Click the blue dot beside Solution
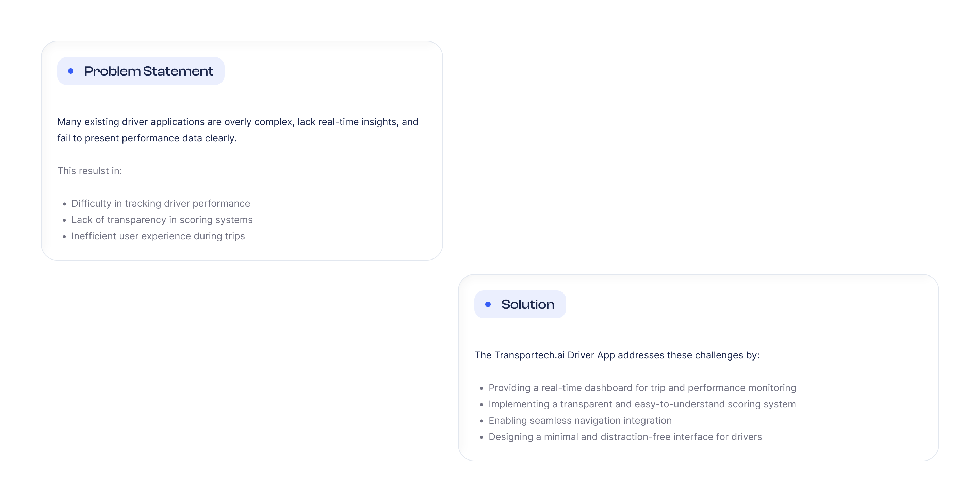Viewport: 980px width, 502px height. click(x=488, y=304)
